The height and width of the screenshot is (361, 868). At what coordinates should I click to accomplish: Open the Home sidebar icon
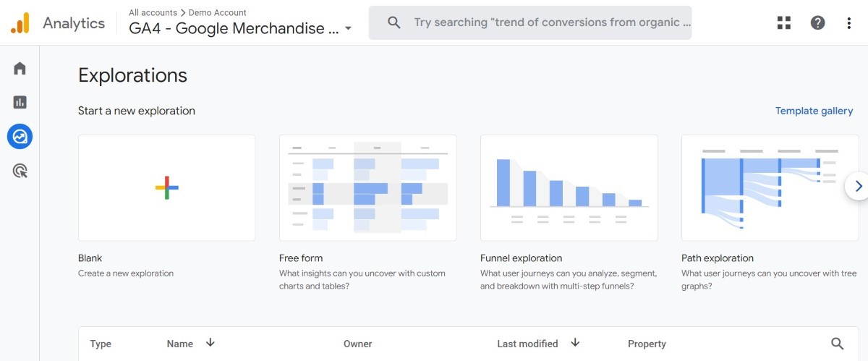point(20,68)
